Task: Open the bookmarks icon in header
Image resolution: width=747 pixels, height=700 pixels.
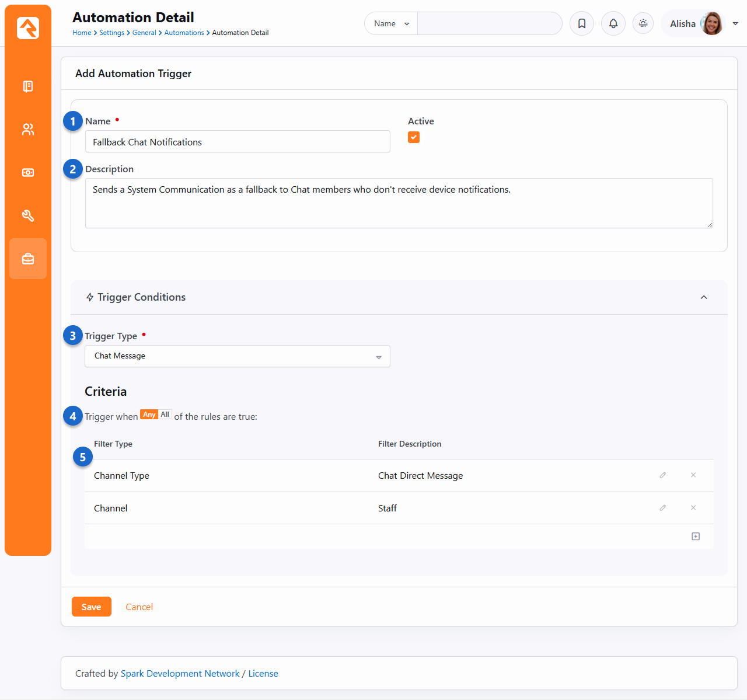Action: [x=582, y=23]
